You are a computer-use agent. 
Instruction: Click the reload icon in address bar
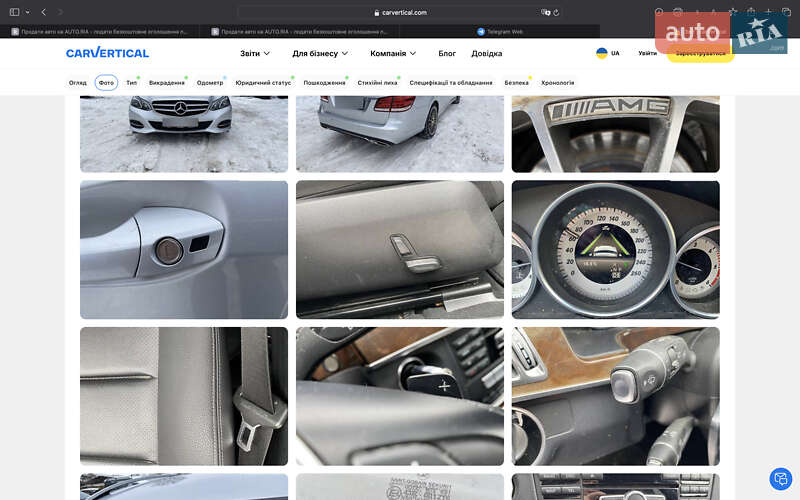tap(557, 12)
